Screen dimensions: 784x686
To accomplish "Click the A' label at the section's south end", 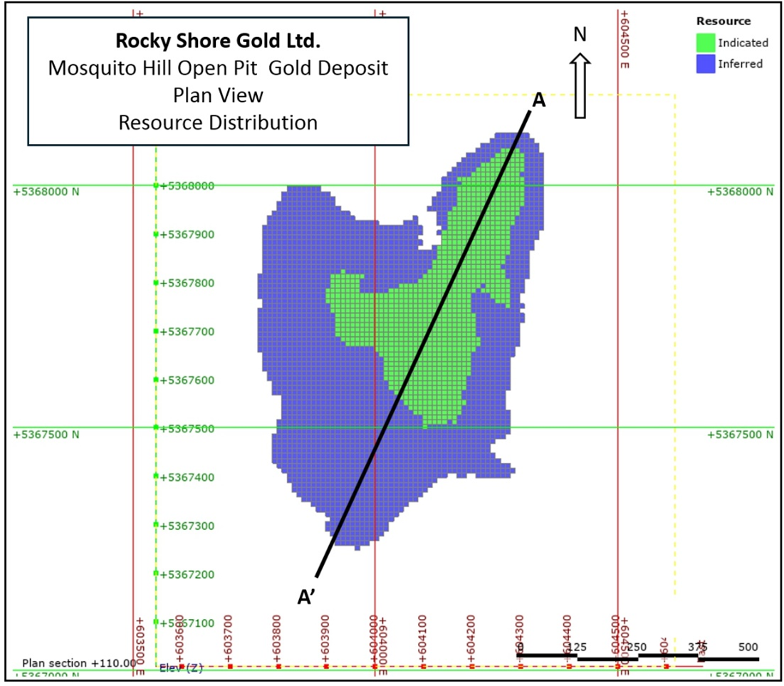I will pos(307,597).
